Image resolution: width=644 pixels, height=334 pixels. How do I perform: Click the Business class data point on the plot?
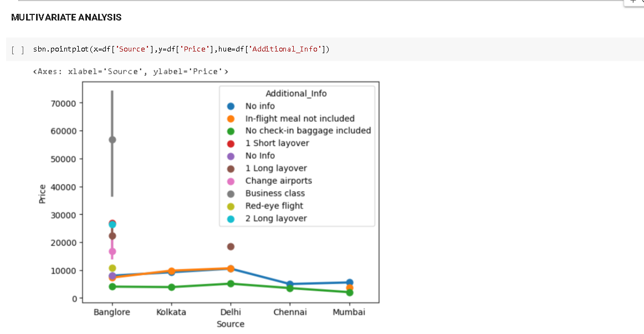point(112,140)
